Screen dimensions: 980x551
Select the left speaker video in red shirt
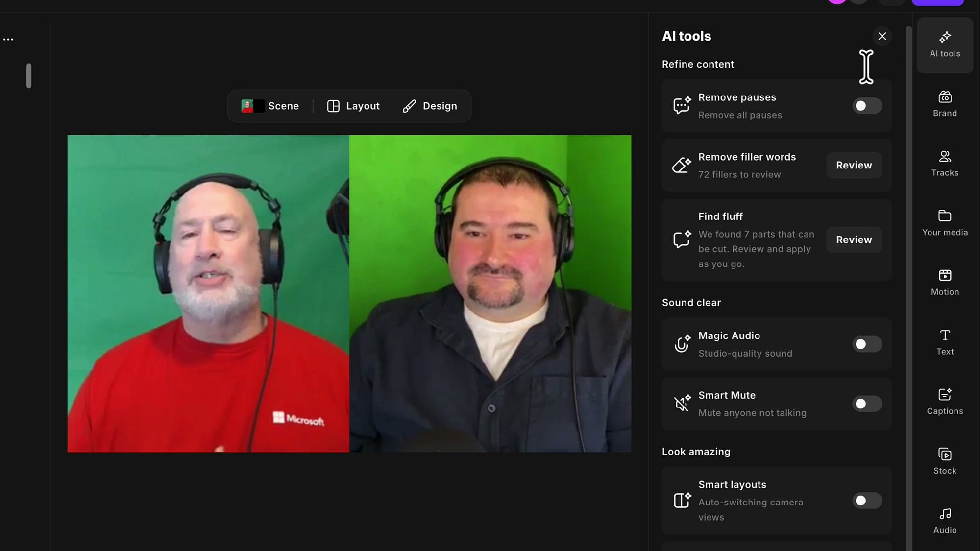pos(208,293)
